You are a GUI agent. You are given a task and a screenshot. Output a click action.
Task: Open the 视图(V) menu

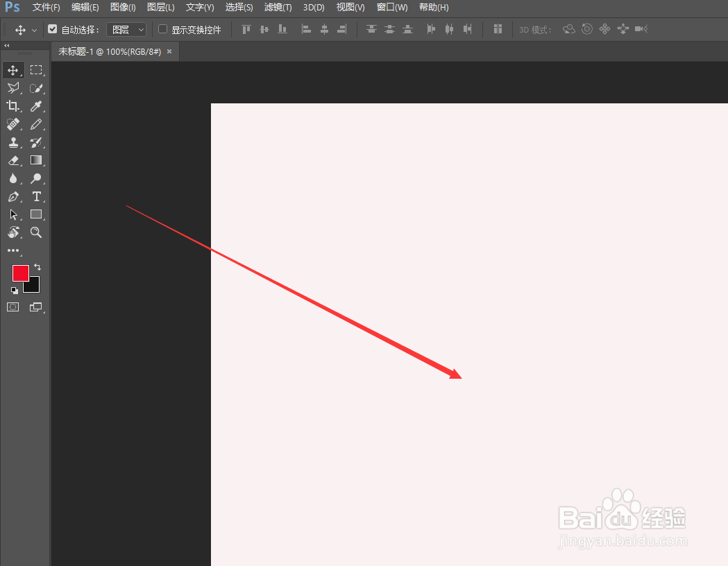[x=350, y=8]
